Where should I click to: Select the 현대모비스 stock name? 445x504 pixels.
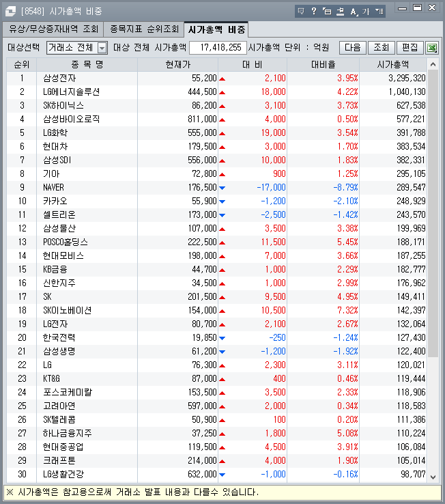coord(63,256)
